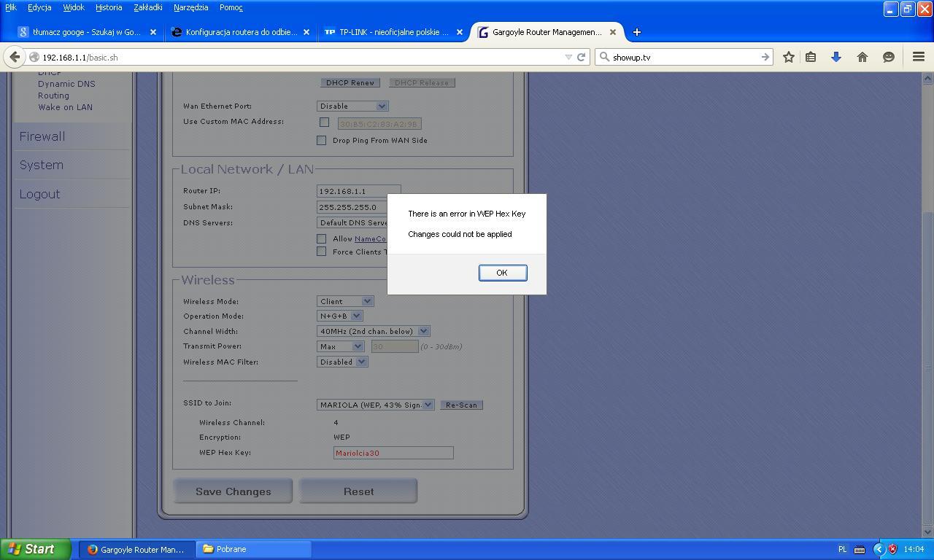This screenshot has width=934, height=560.
Task: Enable Drop Ping From WAN Side
Action: 321,140
